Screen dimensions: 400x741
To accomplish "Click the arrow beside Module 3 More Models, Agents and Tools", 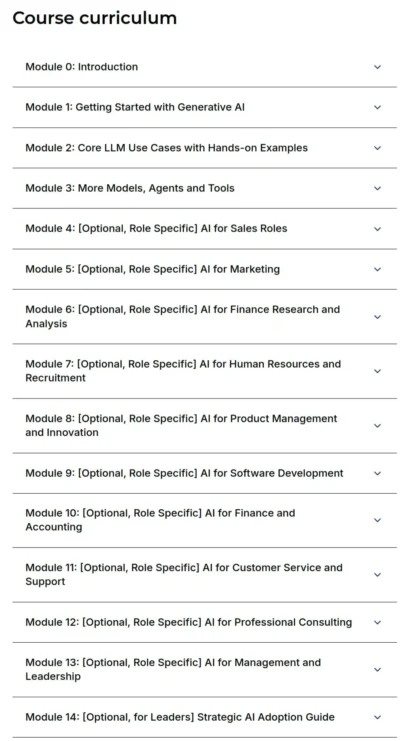I will (x=377, y=188).
